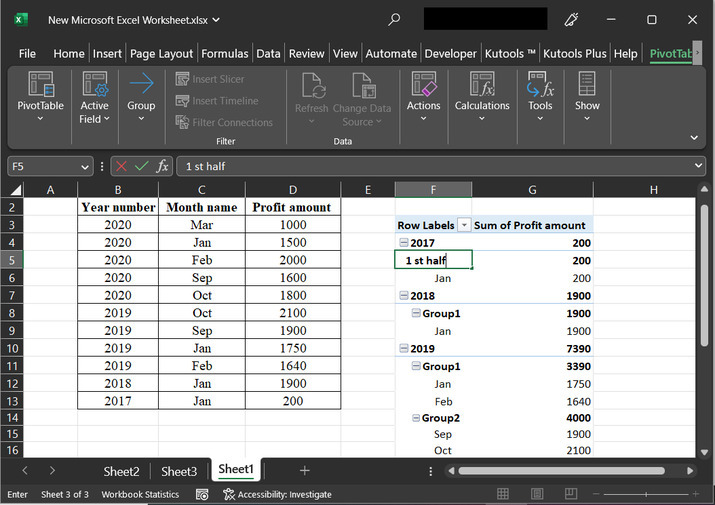The image size is (715, 505).
Task: Open the Name Box dropdown arrow
Action: pyautogui.click(x=84, y=166)
